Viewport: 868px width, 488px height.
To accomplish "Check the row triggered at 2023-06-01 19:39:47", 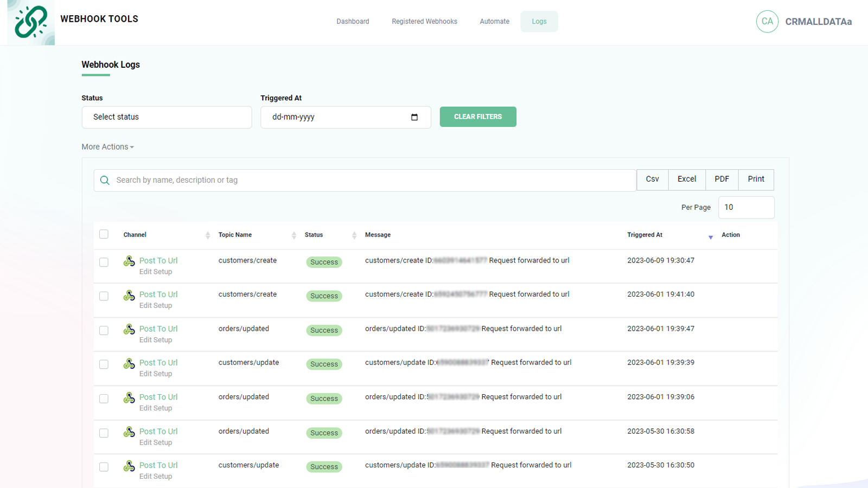I will pyautogui.click(x=104, y=330).
